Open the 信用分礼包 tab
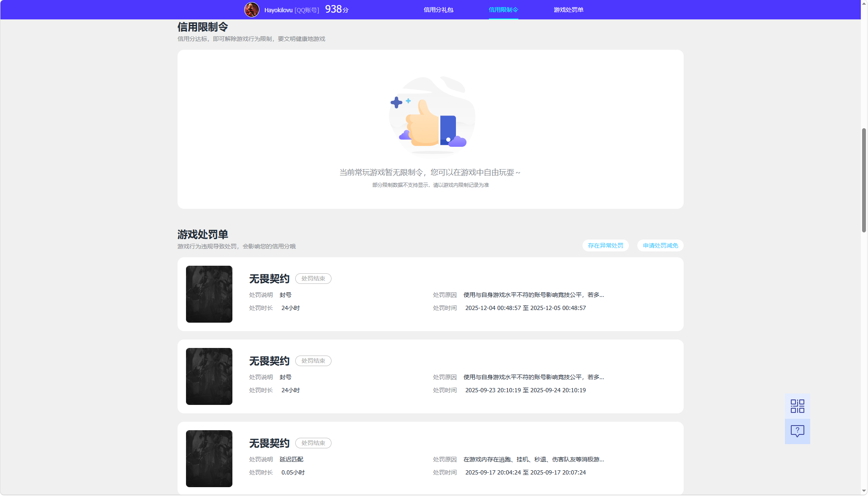868x496 pixels. (438, 10)
